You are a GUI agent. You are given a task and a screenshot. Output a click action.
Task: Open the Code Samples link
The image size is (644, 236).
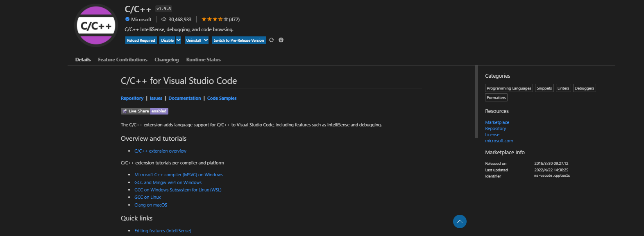point(222,98)
